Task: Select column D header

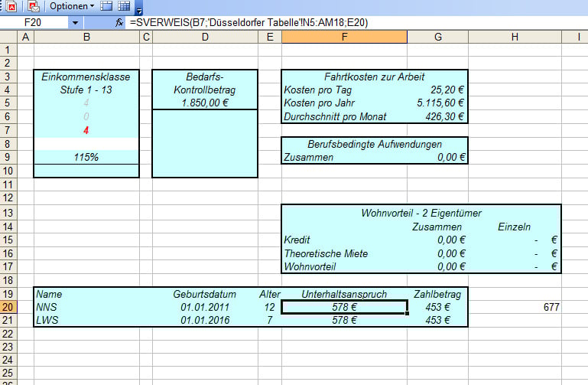Action: (x=205, y=37)
